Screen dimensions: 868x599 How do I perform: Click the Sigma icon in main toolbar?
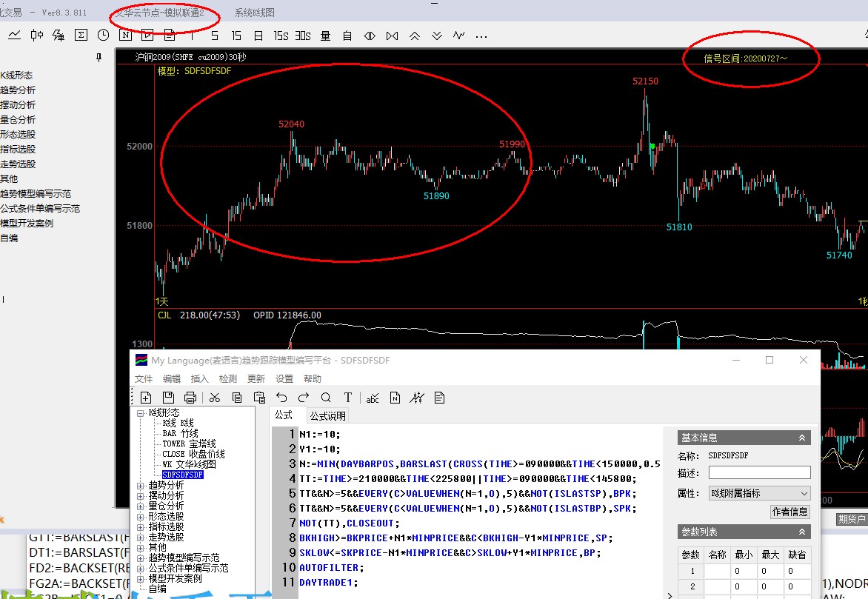pyautogui.click(x=81, y=35)
